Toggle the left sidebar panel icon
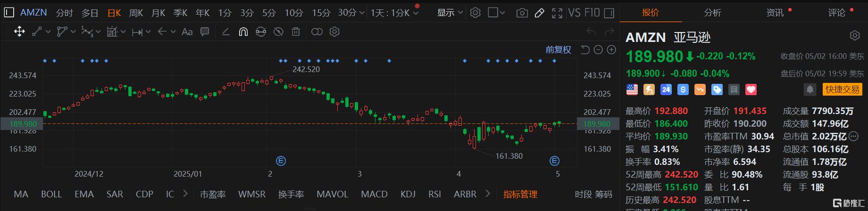 8,13
